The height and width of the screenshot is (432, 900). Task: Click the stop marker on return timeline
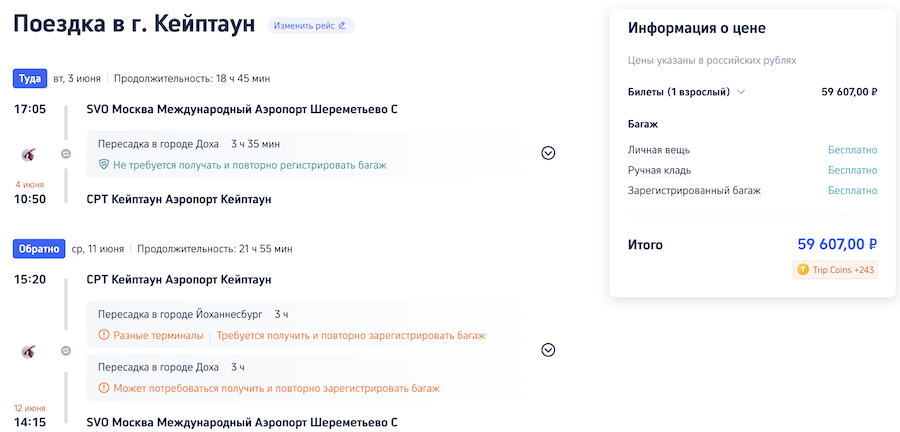pos(66,351)
